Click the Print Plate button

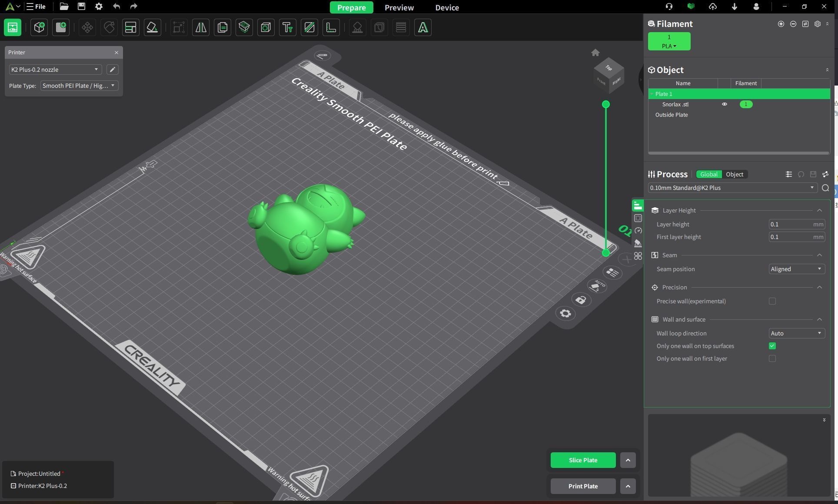[x=583, y=486]
